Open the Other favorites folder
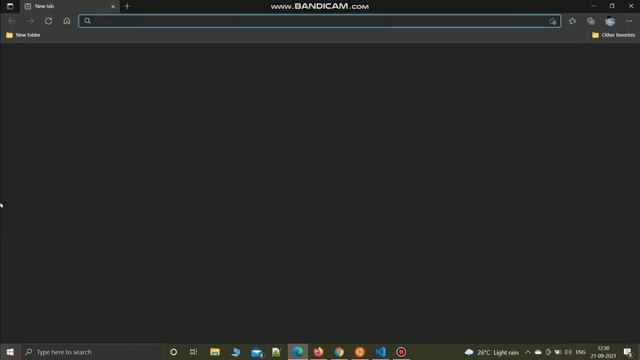 [x=613, y=35]
